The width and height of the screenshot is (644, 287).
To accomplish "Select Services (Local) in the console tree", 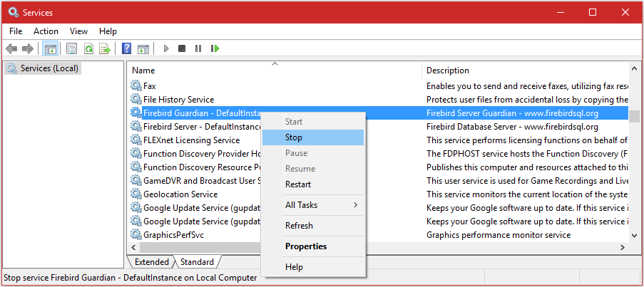I will pyautogui.click(x=49, y=68).
